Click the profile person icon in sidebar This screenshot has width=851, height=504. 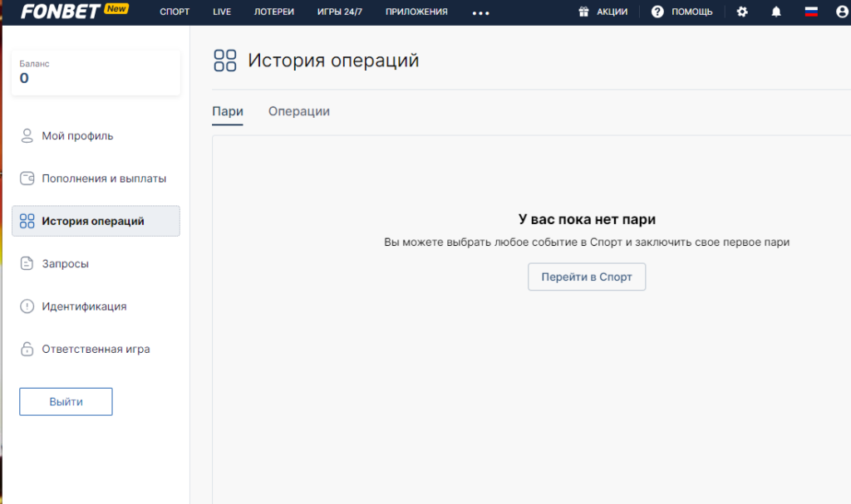(x=27, y=135)
